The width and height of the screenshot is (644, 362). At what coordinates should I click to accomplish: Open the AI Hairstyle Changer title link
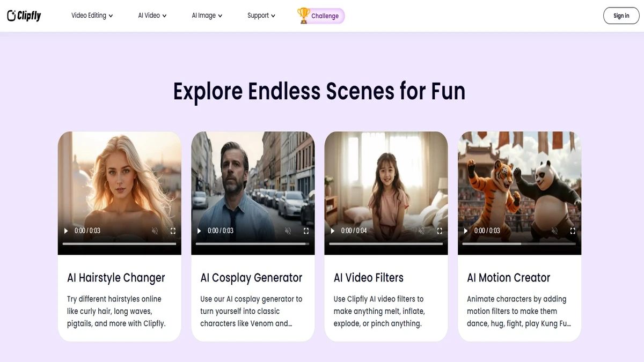point(116,278)
